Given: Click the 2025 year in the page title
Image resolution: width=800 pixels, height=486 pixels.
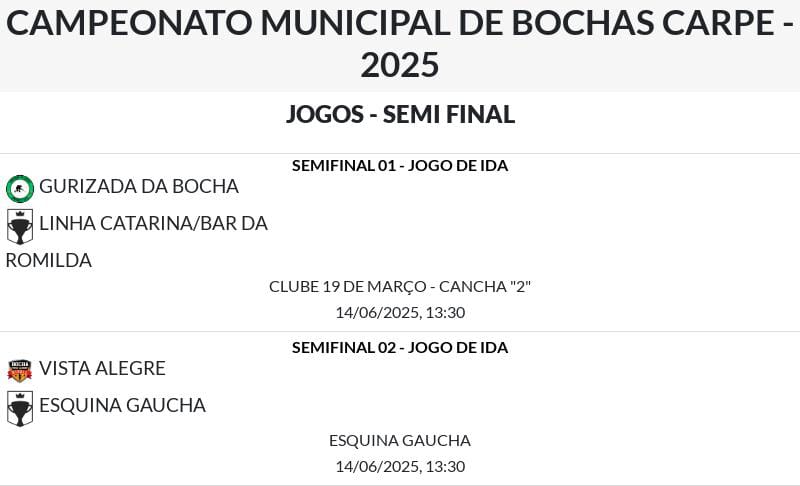Looking at the screenshot, I should tap(400, 65).
